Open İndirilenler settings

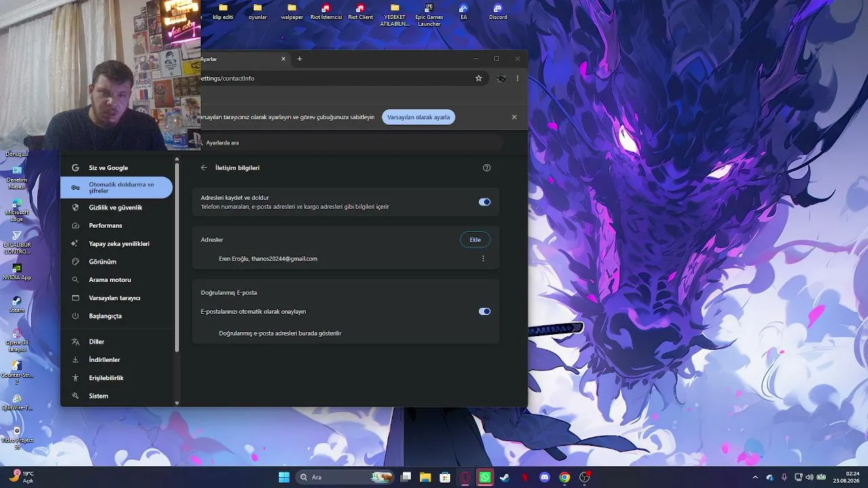tap(117, 360)
